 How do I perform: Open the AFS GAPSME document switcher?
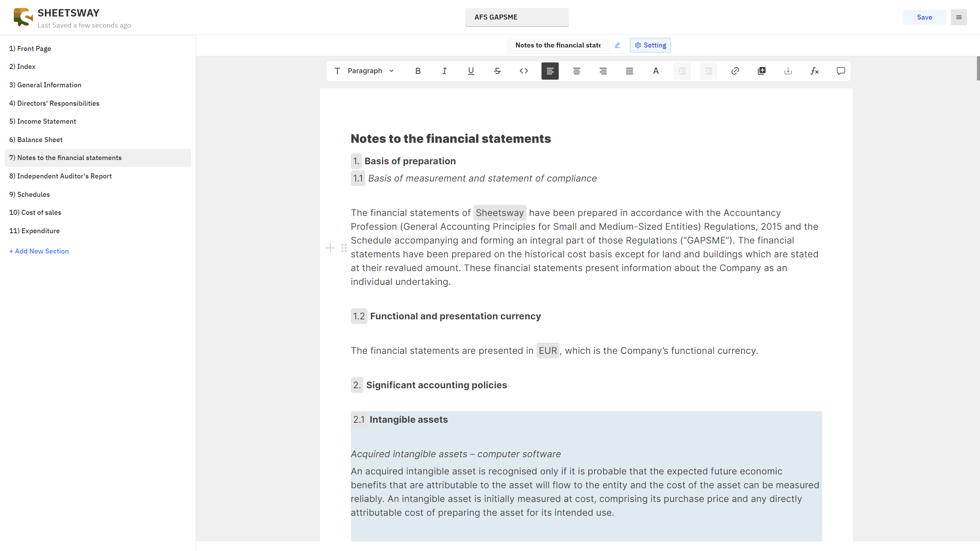click(x=516, y=17)
